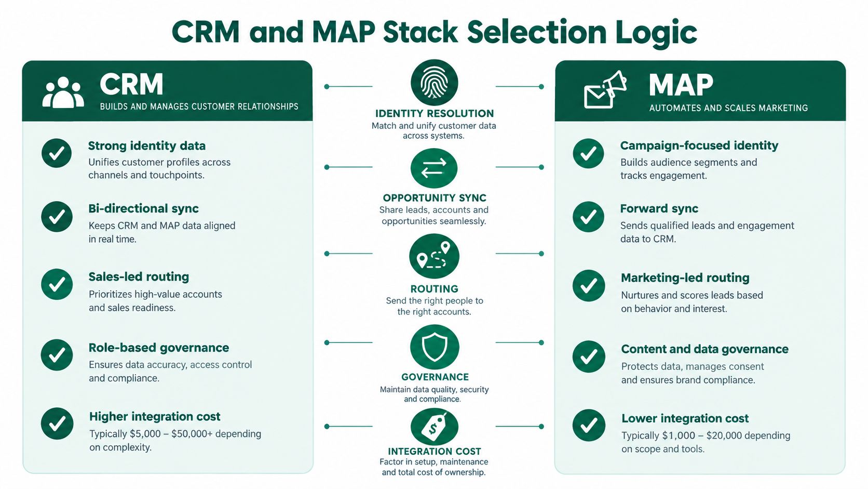
Task: Click the OPPORTUNITY SYNC label
Action: pyautogui.click(x=435, y=198)
